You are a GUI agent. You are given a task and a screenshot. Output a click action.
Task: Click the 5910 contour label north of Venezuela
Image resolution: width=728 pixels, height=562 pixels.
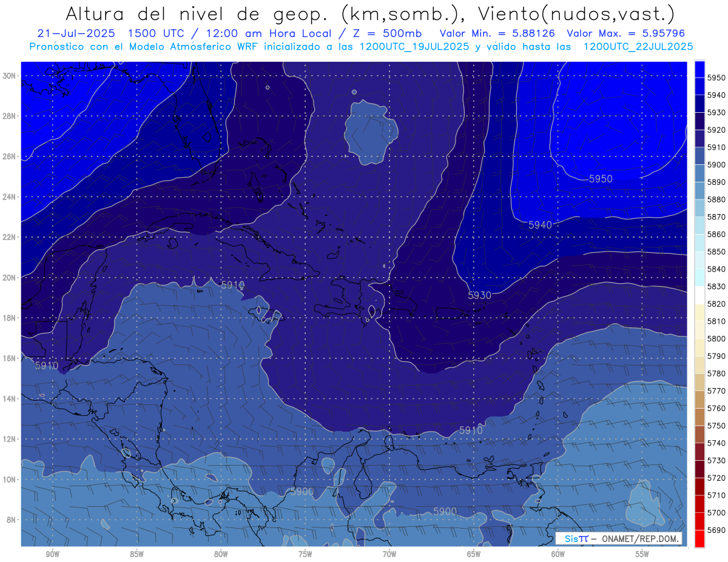[471, 430]
